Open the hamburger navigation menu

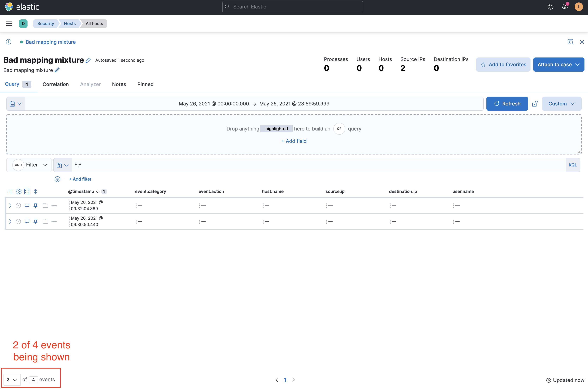[9, 24]
